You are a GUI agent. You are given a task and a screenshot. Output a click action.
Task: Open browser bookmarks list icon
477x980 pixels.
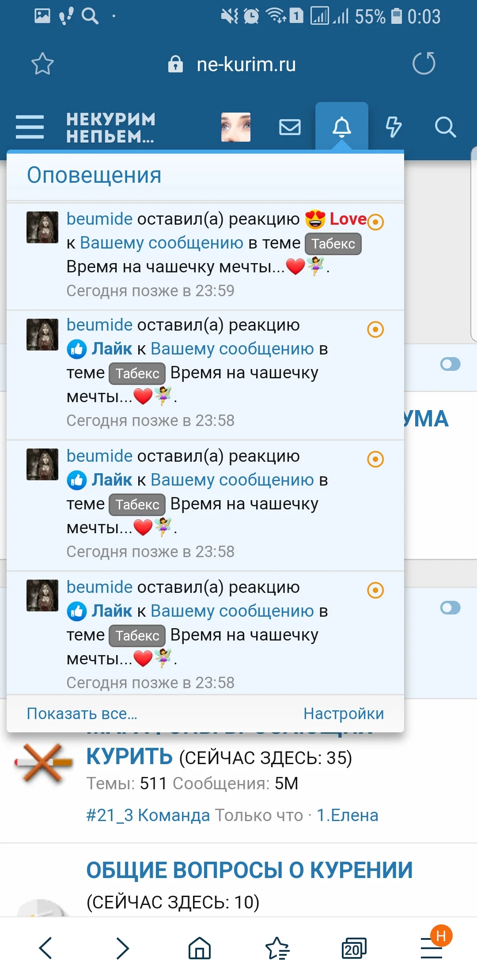(x=277, y=948)
